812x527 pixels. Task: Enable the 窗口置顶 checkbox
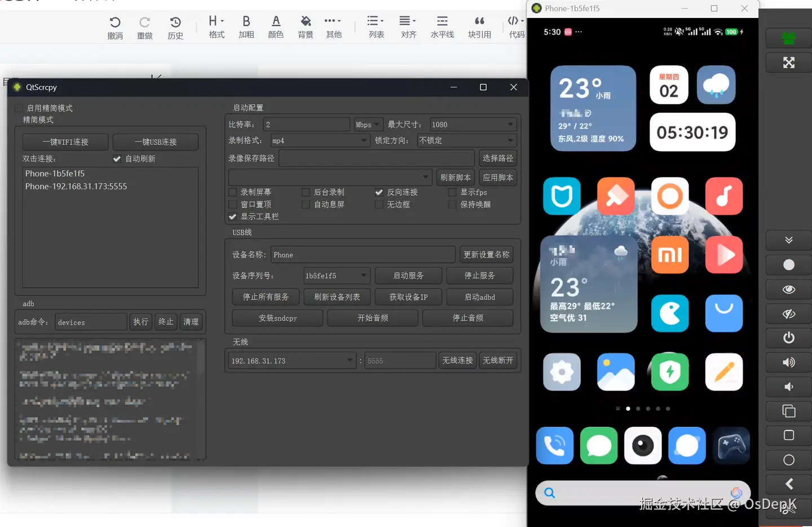[x=232, y=205]
